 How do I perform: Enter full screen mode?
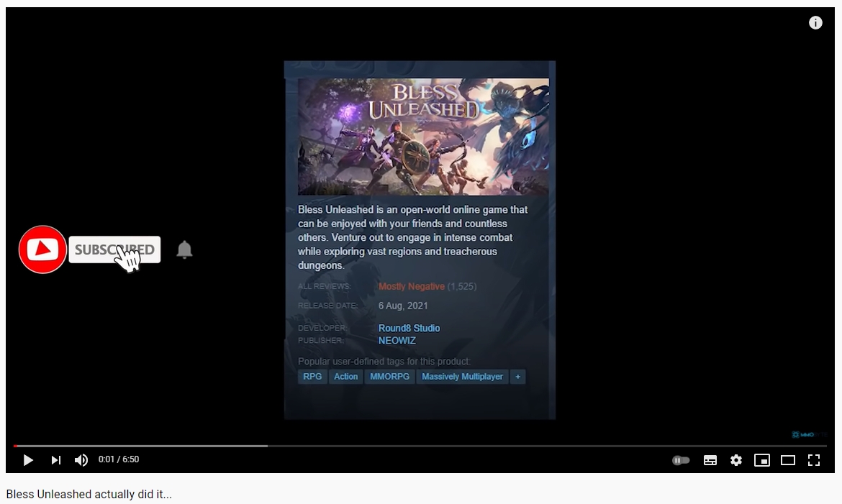814,460
